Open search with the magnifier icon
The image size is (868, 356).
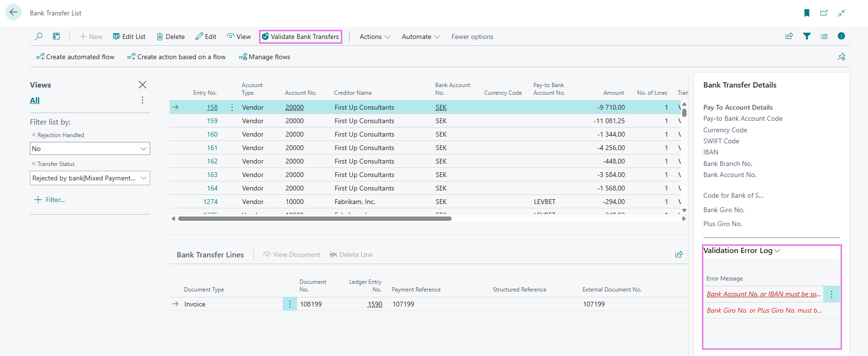[39, 37]
